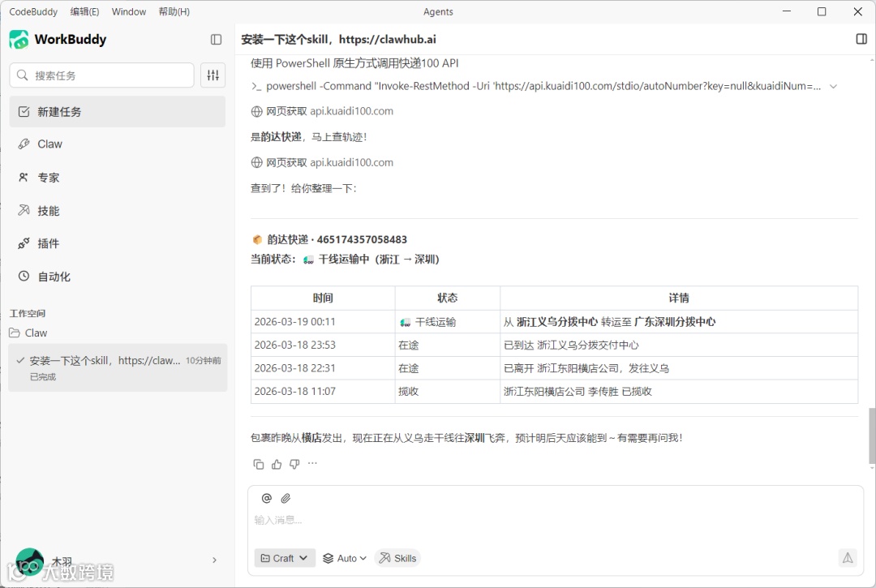Screen dimensions: 876x588
Task: Click the 工作空间 section label
Action: (28, 313)
